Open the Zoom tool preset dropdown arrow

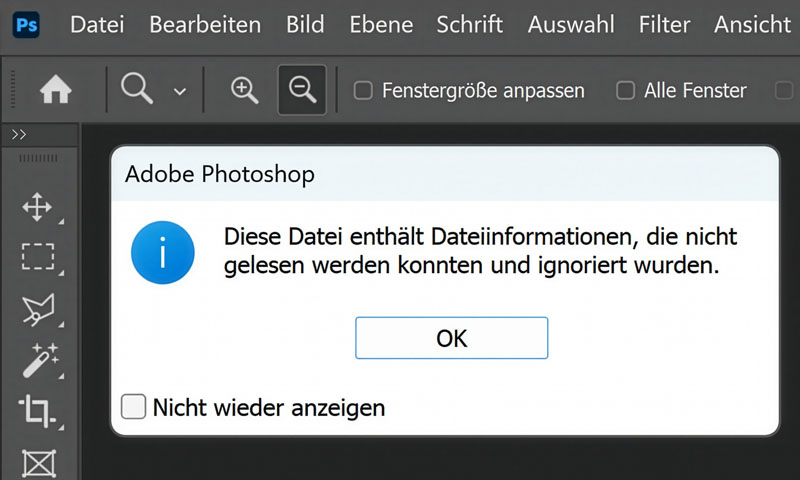pos(180,91)
